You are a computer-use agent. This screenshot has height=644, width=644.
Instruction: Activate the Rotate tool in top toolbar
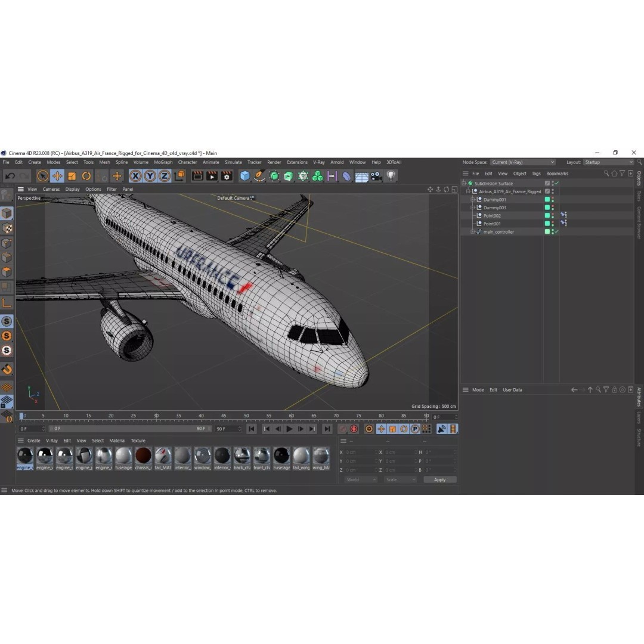click(86, 176)
